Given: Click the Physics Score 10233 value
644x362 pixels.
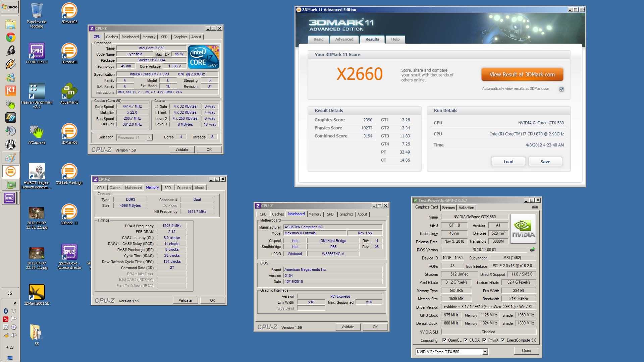Looking at the screenshot, I should pos(367,128).
